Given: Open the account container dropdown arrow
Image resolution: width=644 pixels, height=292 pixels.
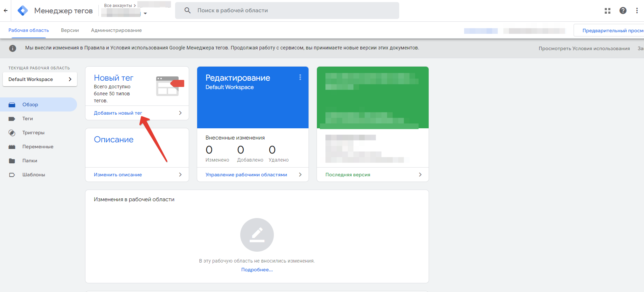Looking at the screenshot, I should (145, 13).
